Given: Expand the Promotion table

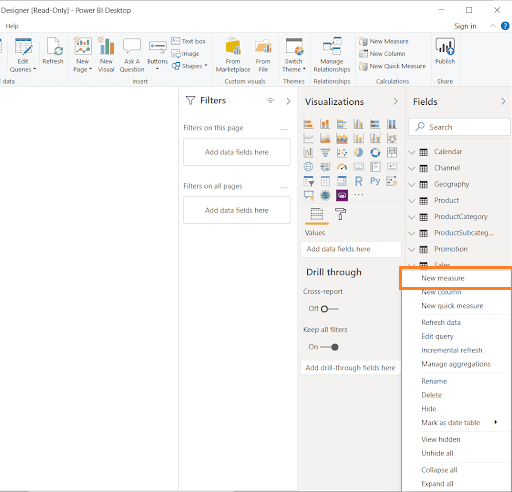Looking at the screenshot, I should click(x=412, y=249).
